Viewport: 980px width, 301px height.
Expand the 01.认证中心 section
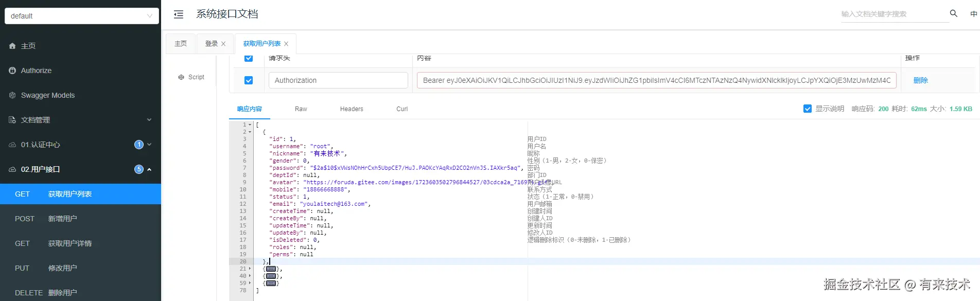tap(149, 145)
